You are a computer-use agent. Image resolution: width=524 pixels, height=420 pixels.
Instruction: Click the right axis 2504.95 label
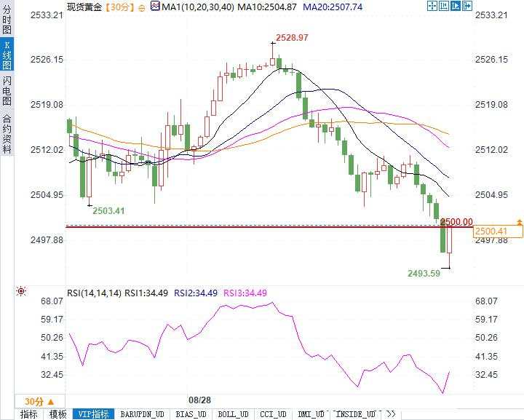coord(491,195)
